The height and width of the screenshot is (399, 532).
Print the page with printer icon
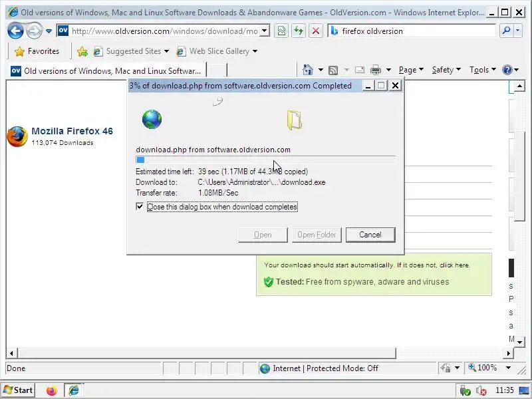(x=376, y=70)
